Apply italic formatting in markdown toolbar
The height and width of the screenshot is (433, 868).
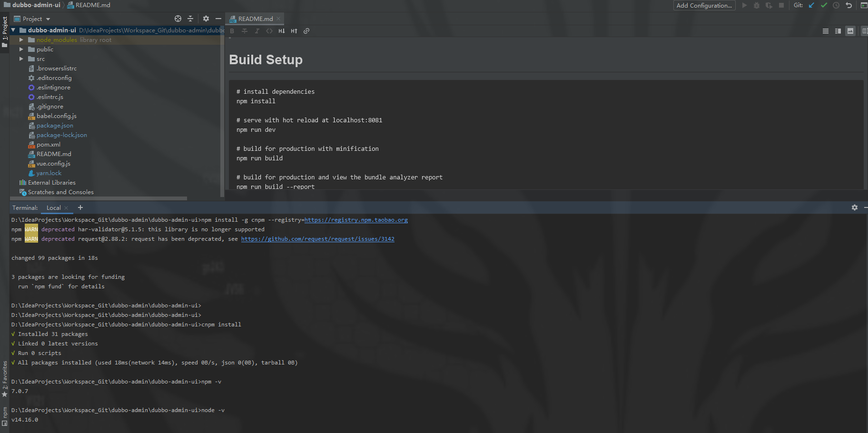coord(257,31)
